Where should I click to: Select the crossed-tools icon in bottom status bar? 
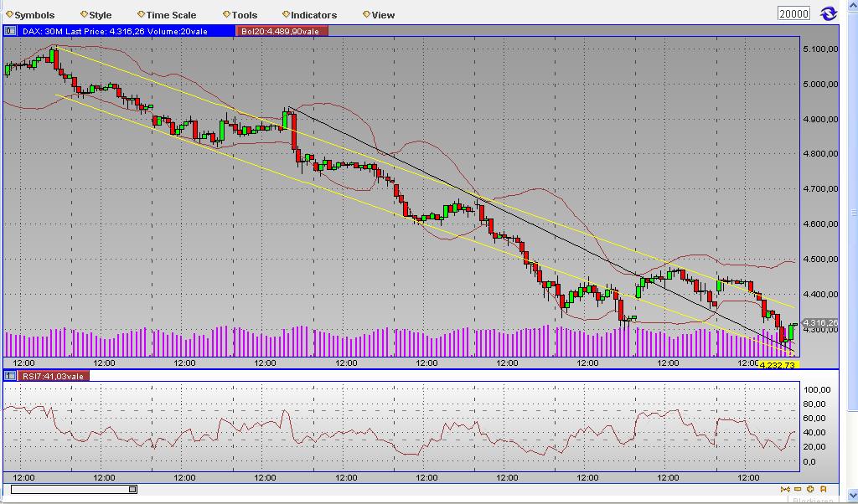point(785,489)
